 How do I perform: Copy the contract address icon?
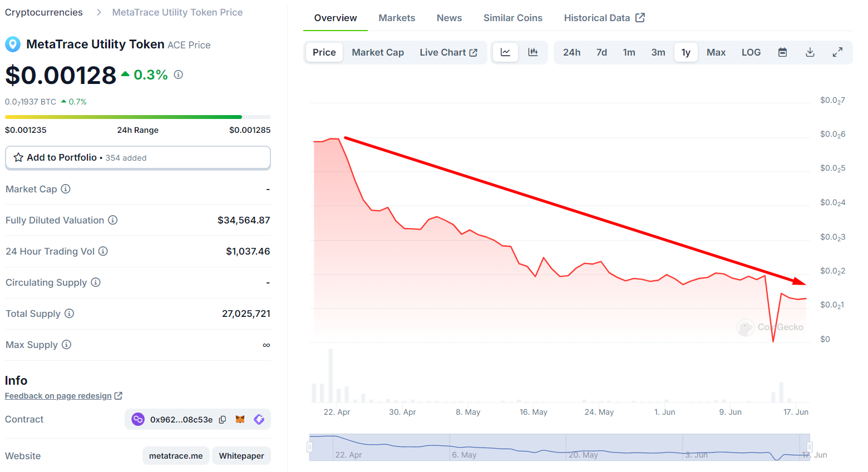pos(223,420)
